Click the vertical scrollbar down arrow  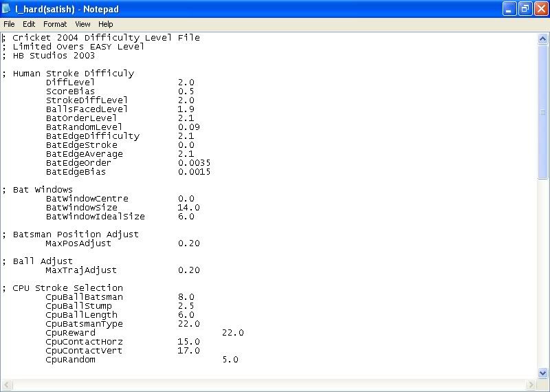click(x=542, y=373)
